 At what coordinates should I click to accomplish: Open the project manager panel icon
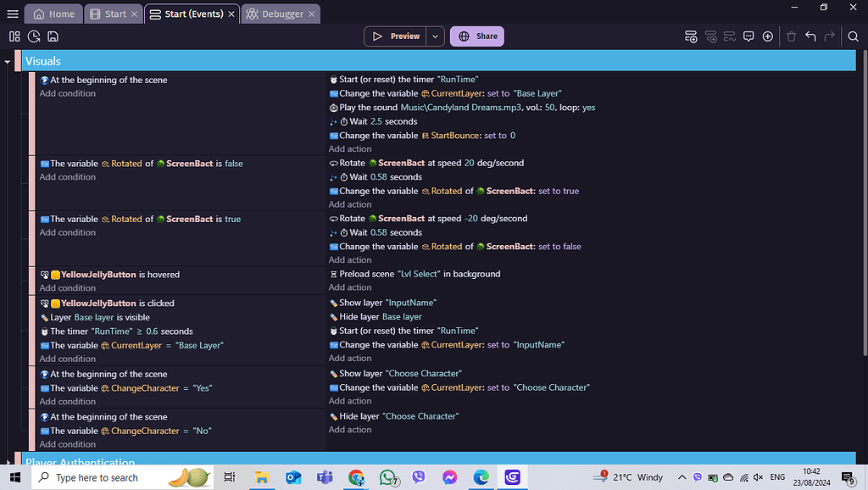[14, 36]
